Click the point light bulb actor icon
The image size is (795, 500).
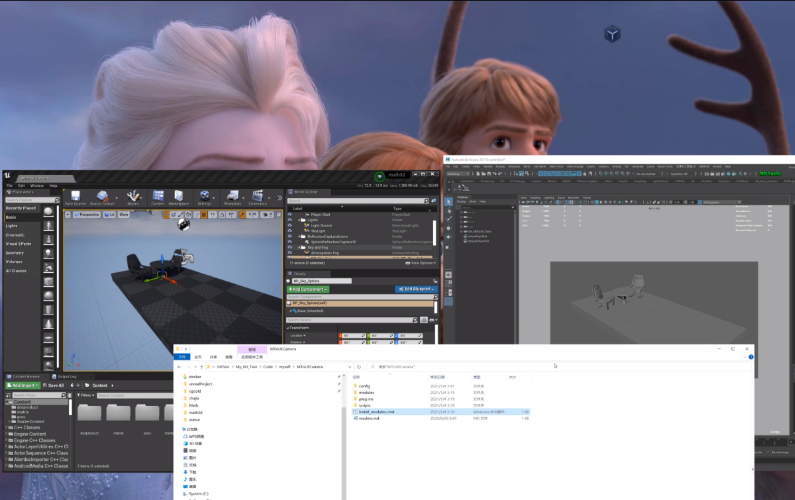tap(49, 253)
